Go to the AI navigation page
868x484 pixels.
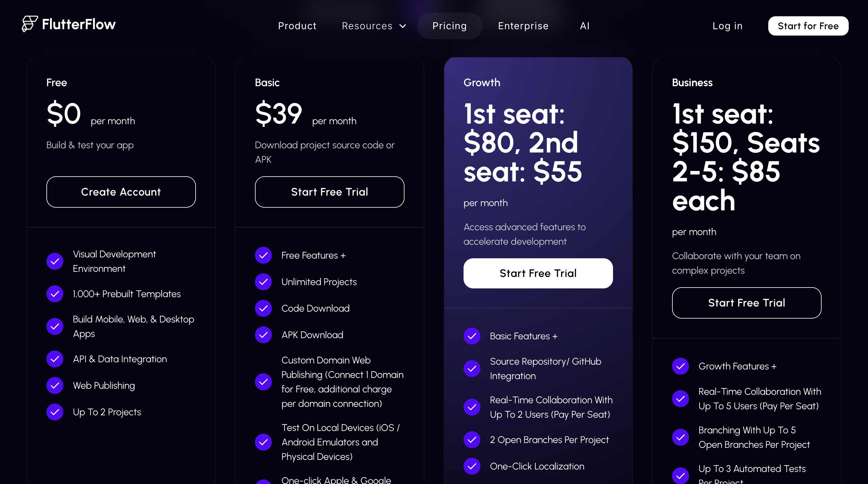click(x=585, y=26)
